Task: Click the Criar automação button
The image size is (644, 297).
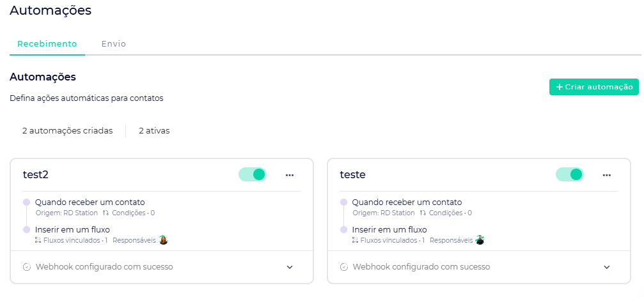Action: [593, 87]
